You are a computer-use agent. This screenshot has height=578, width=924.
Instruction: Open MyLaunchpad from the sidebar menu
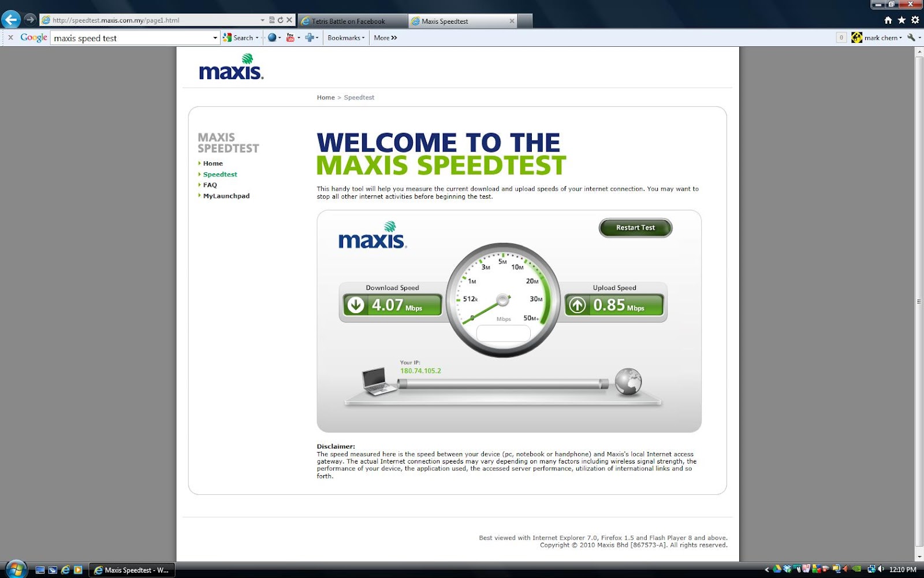tap(226, 196)
